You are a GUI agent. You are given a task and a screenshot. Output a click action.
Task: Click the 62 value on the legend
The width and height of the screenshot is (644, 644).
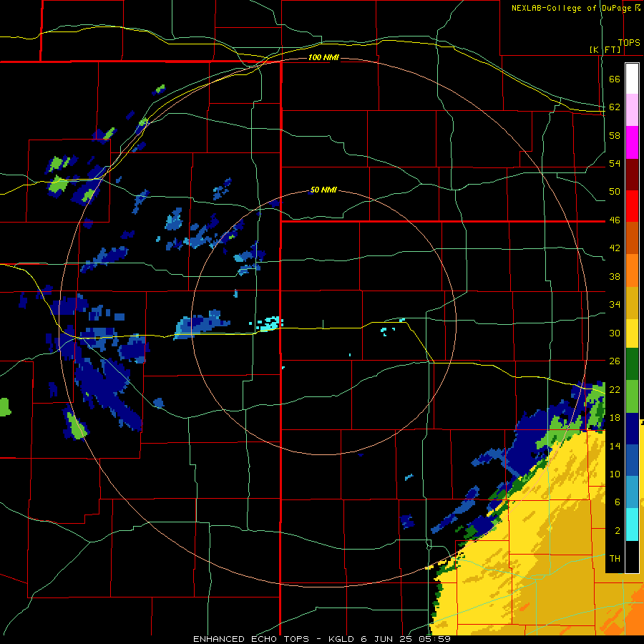point(615,107)
